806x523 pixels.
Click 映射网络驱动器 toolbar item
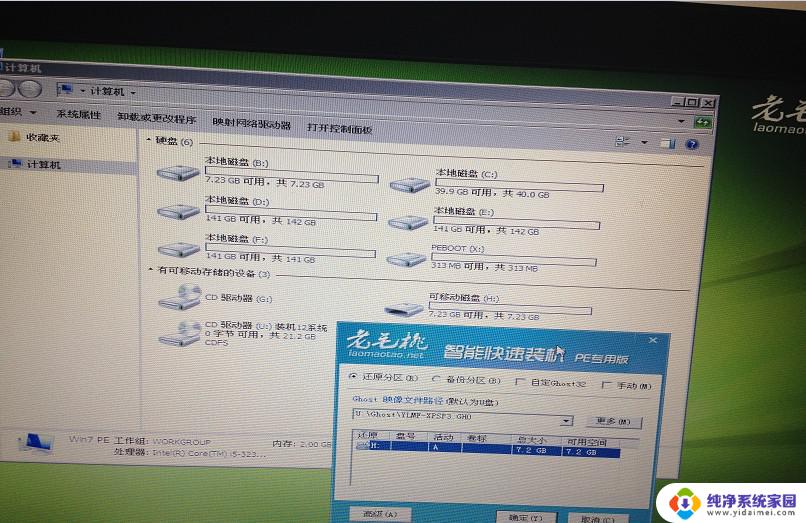251,124
